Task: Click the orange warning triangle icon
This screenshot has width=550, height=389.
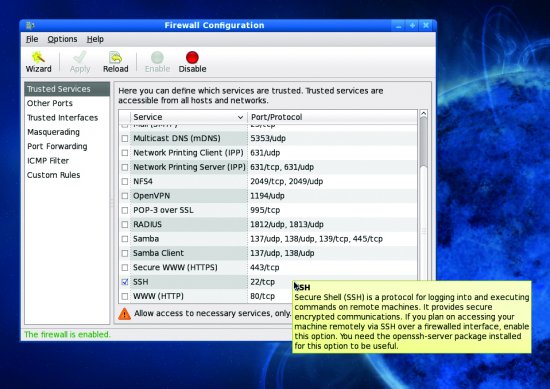Action: (x=125, y=314)
